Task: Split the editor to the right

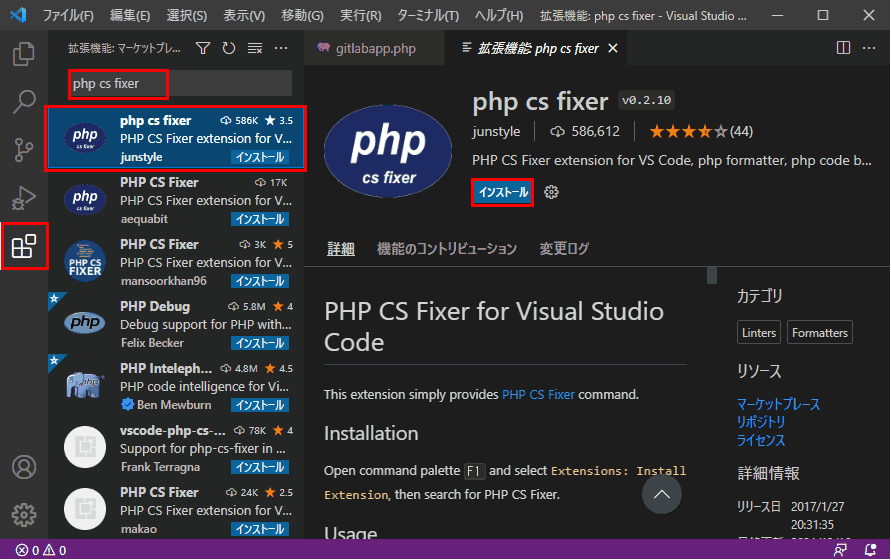Action: (x=843, y=48)
